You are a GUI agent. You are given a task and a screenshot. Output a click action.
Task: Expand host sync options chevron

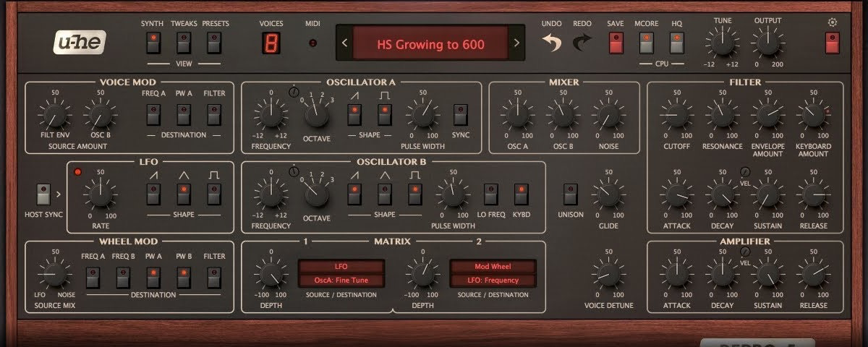point(59,194)
